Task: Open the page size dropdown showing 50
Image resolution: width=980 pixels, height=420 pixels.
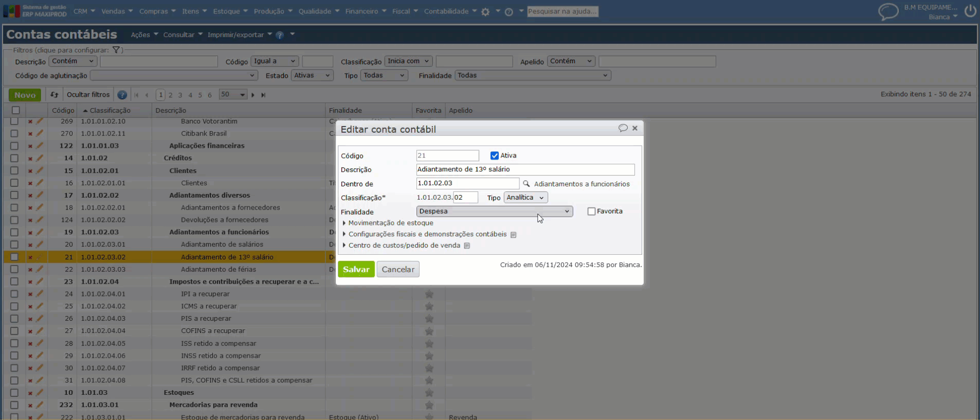Action: 233,95
